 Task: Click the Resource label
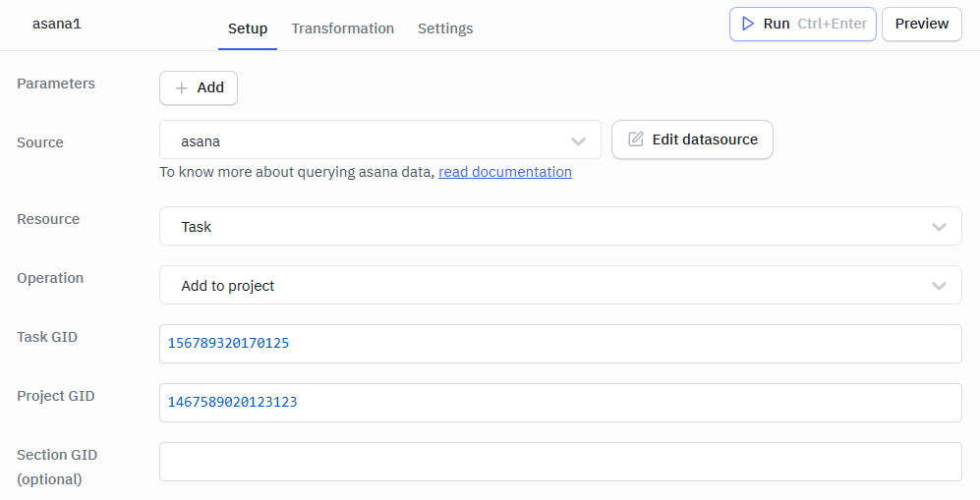48,219
